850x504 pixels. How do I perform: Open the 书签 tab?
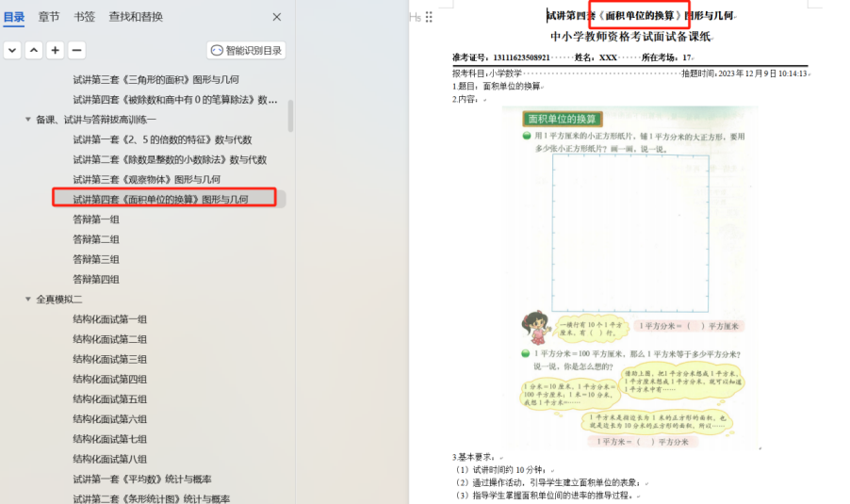pos(84,17)
